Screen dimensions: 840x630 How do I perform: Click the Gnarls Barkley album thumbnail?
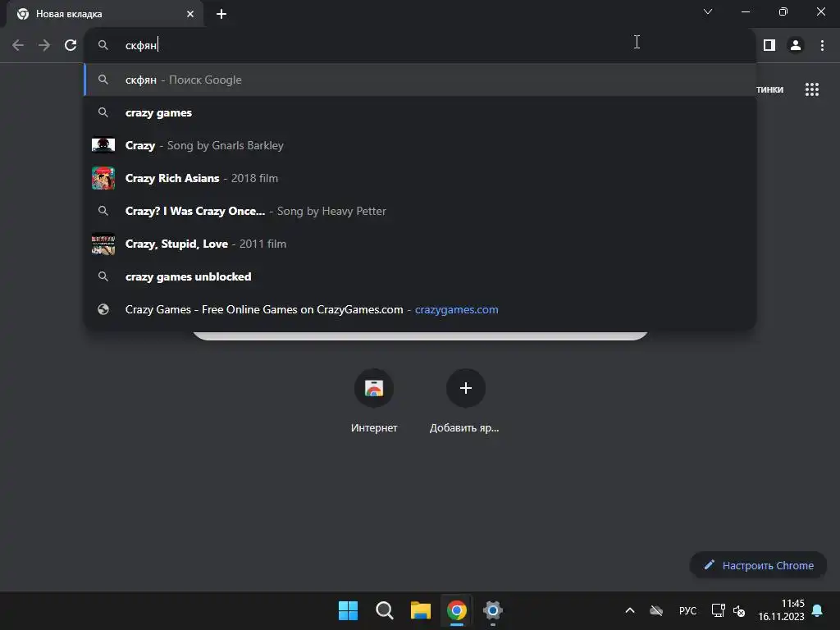pos(103,145)
